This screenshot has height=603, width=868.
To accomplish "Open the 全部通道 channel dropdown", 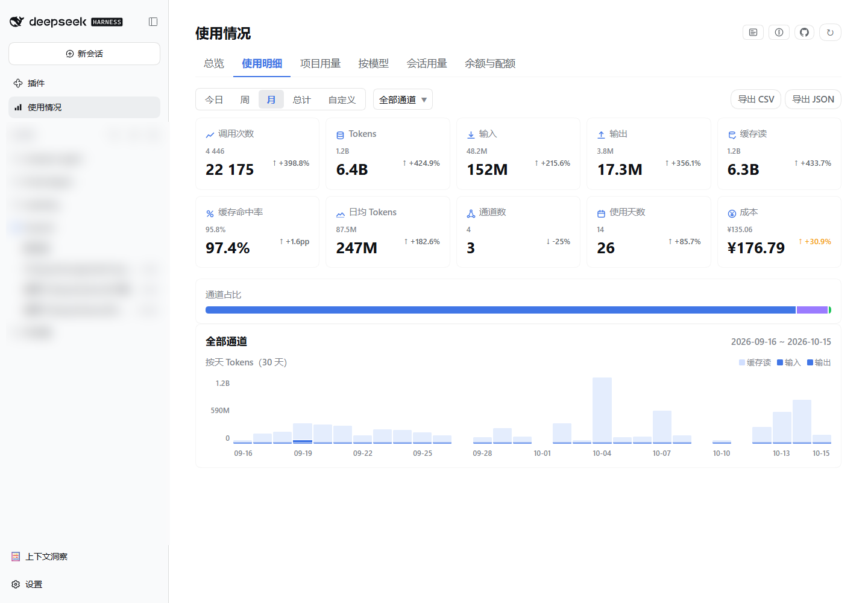I will coord(403,99).
